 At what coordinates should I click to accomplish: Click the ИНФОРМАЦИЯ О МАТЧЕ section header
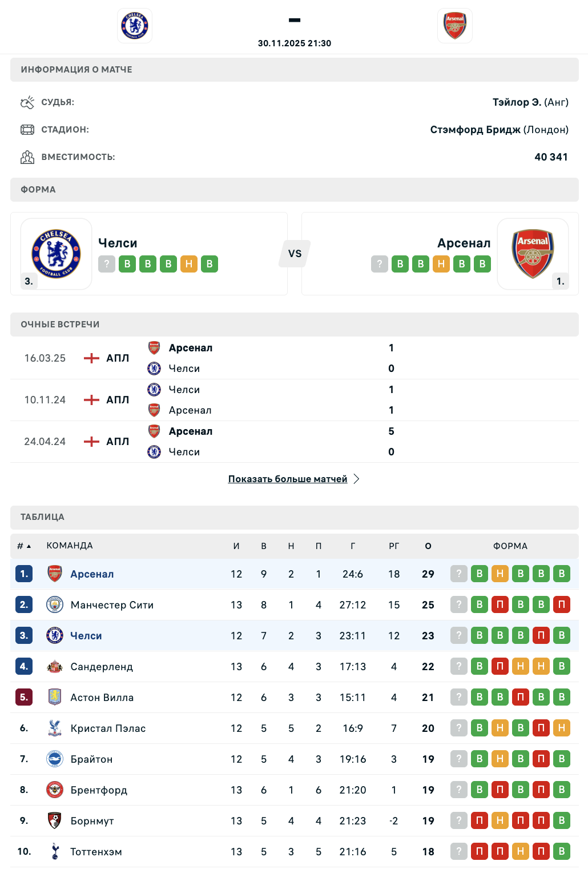coord(76,70)
